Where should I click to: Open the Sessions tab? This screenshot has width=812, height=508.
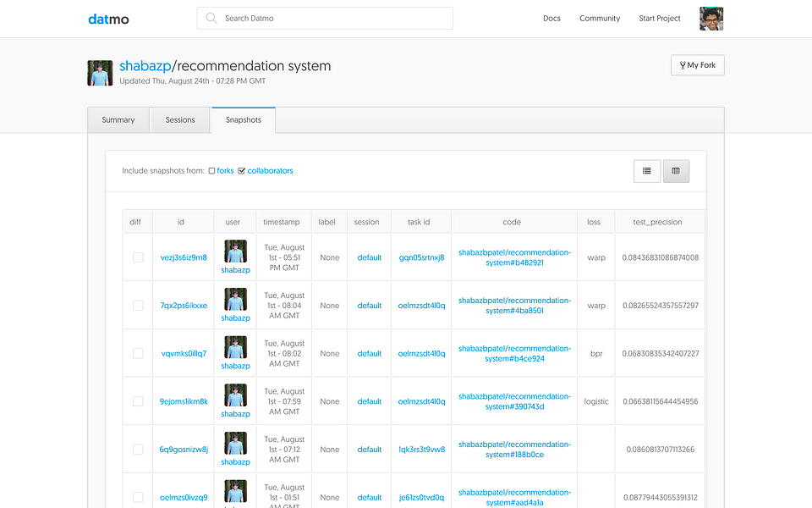click(180, 120)
